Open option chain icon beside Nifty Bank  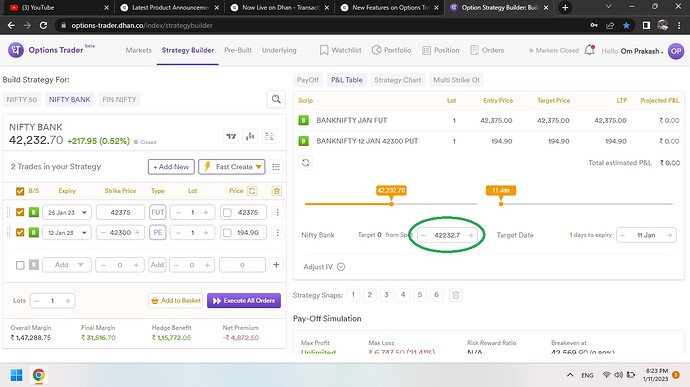tap(269, 136)
